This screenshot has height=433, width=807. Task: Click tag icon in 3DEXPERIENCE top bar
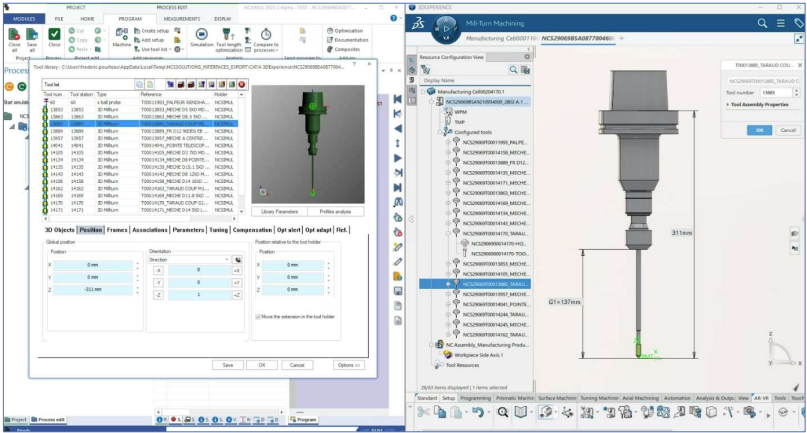pos(798,23)
